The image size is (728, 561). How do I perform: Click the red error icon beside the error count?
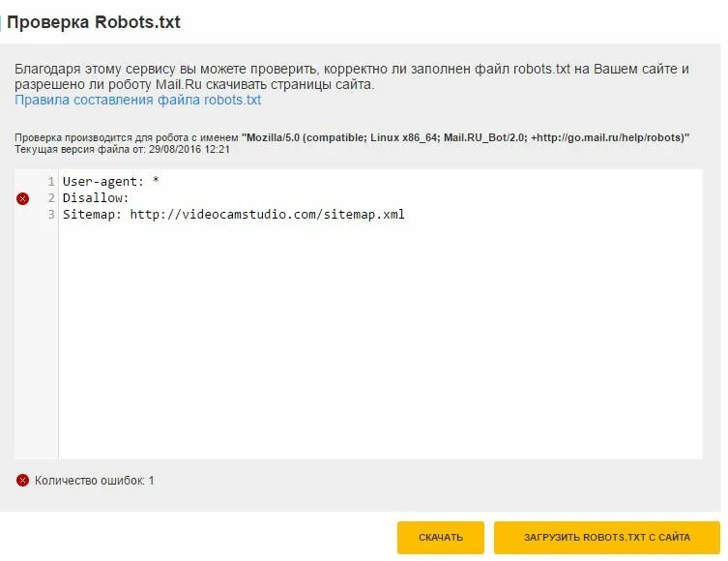(22, 480)
